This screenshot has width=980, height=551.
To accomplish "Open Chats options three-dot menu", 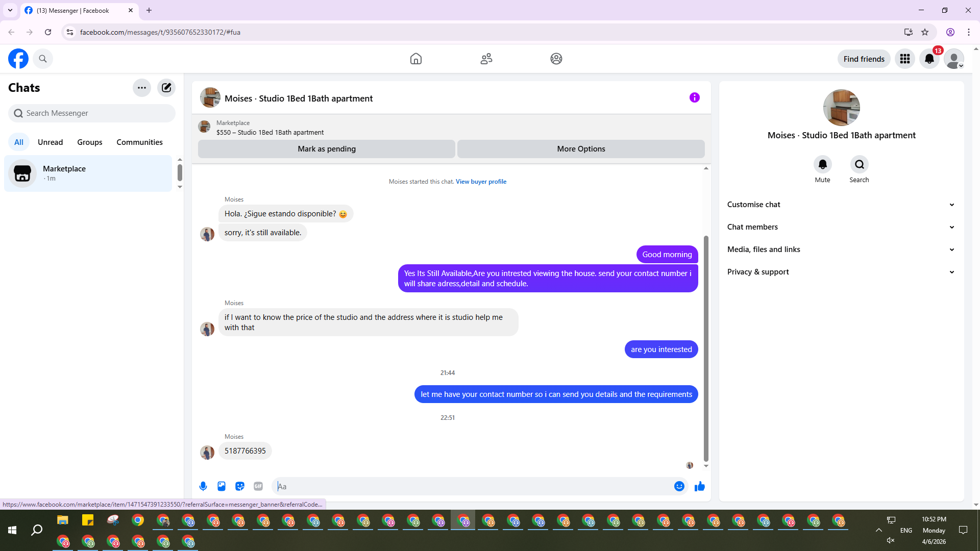I will [x=142, y=88].
